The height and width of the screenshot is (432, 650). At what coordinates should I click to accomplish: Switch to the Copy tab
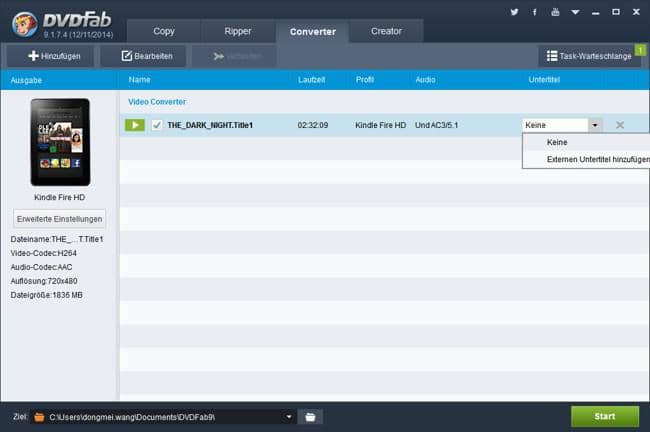164,31
